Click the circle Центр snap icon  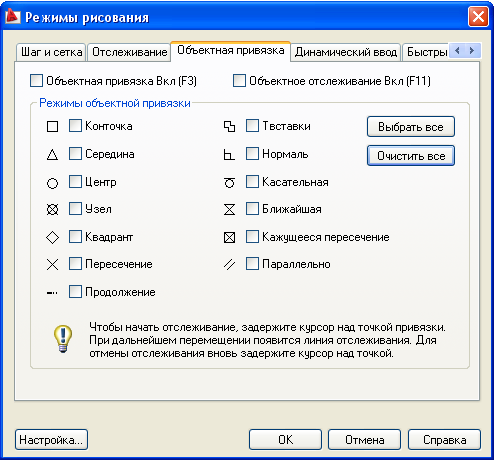pos(52,183)
